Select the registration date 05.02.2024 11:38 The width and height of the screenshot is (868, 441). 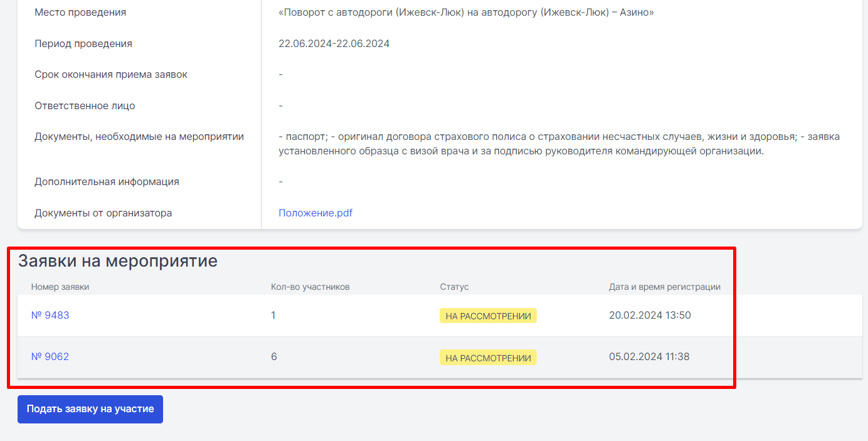649,356
